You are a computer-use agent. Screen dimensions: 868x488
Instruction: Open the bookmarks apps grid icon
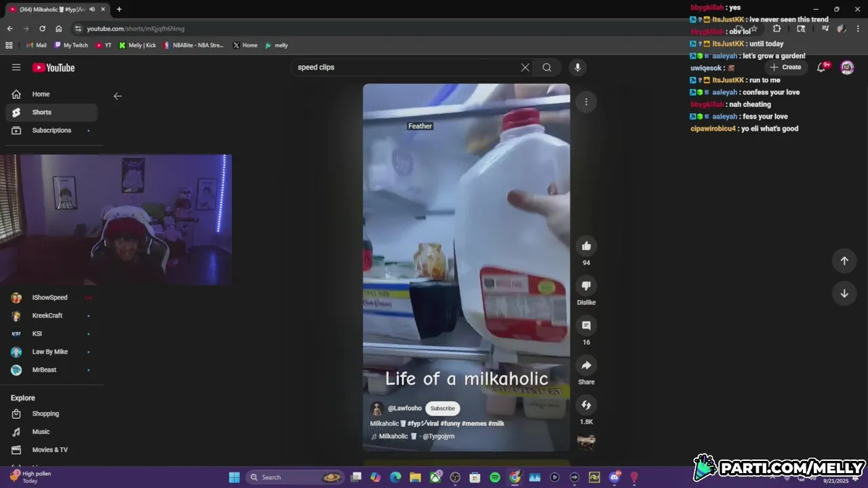[9, 45]
